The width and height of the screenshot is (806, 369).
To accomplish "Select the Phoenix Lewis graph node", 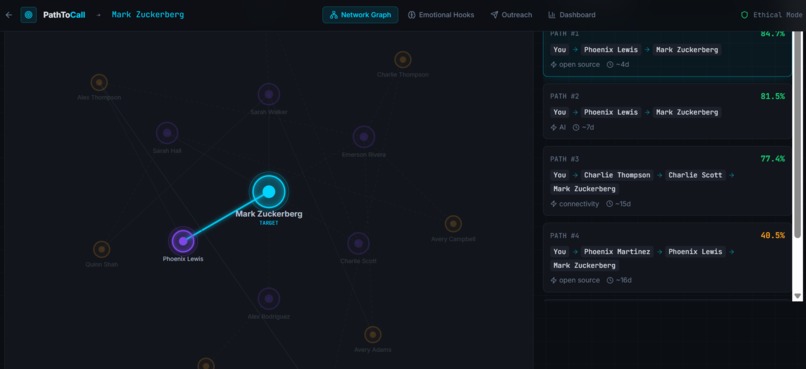I will coord(182,241).
